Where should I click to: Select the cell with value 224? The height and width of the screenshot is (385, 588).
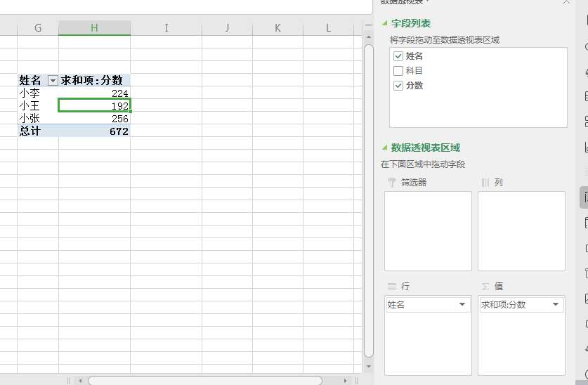(x=95, y=93)
